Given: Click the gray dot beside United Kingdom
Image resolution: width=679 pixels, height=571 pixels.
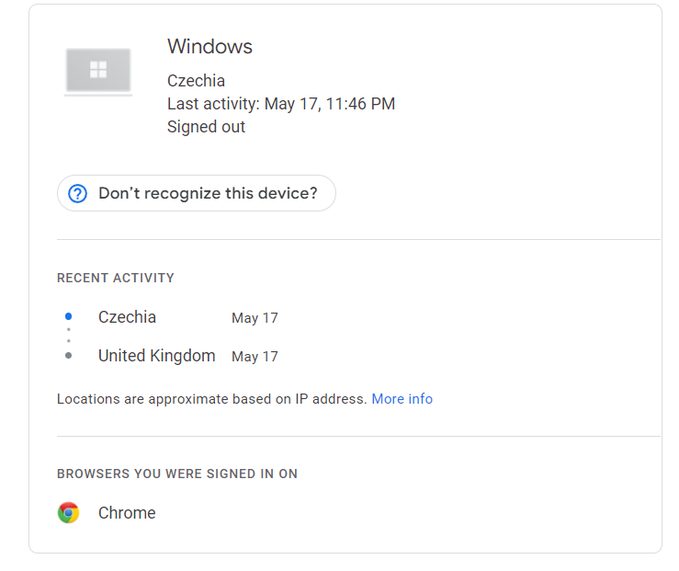Looking at the screenshot, I should tap(68, 355).
